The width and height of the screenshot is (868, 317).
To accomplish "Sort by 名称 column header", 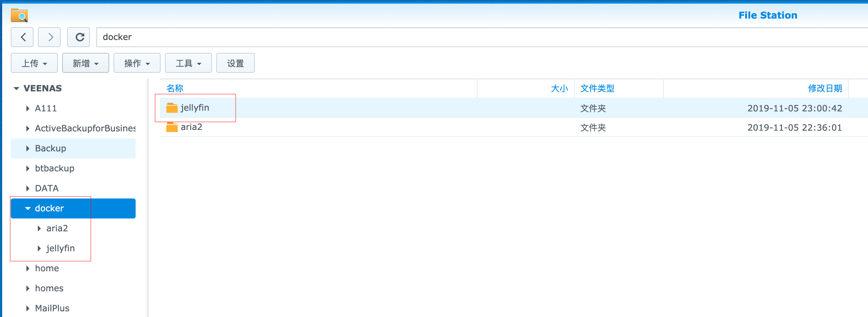I will pos(175,89).
